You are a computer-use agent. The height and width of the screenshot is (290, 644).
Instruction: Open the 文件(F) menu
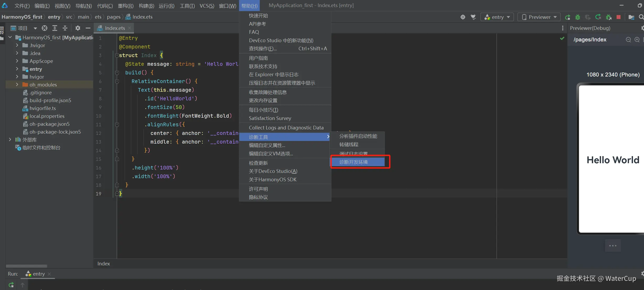coord(22,6)
